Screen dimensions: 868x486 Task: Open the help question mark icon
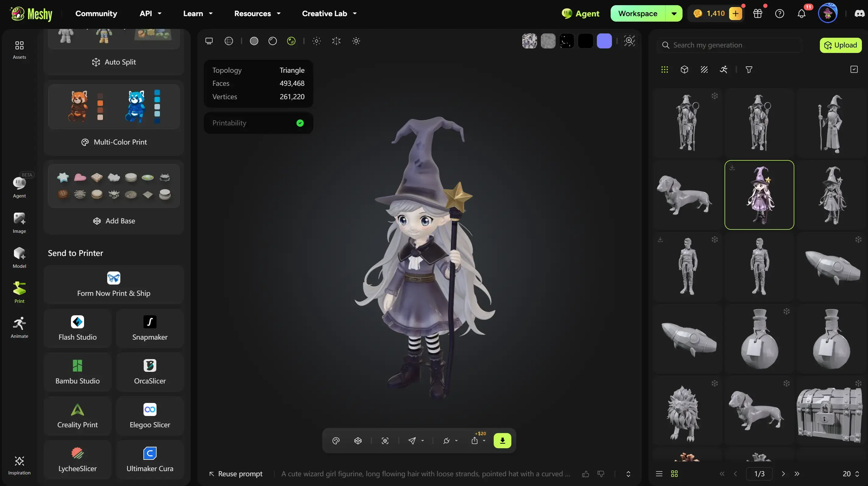tap(780, 13)
